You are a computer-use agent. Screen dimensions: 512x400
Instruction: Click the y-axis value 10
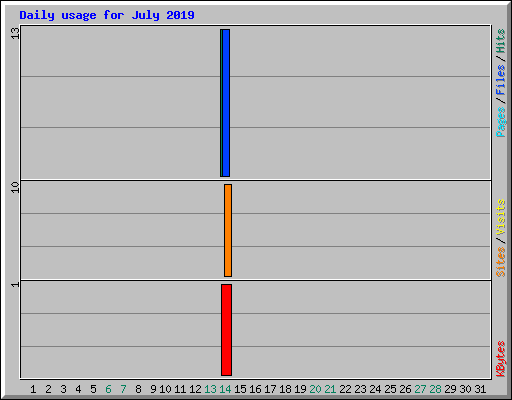pos(15,187)
